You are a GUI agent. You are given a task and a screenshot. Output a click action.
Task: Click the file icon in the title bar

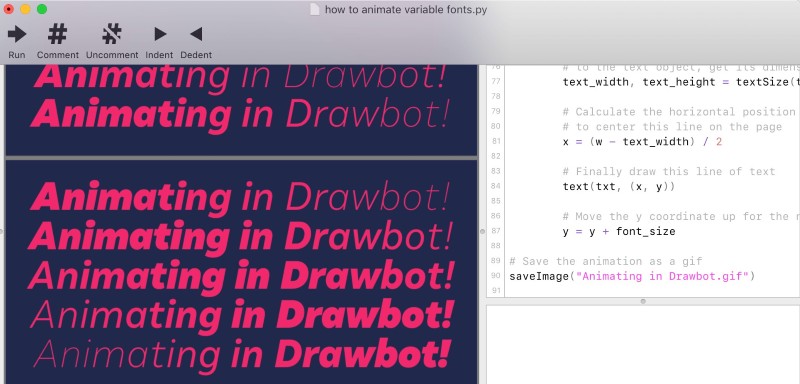315,9
